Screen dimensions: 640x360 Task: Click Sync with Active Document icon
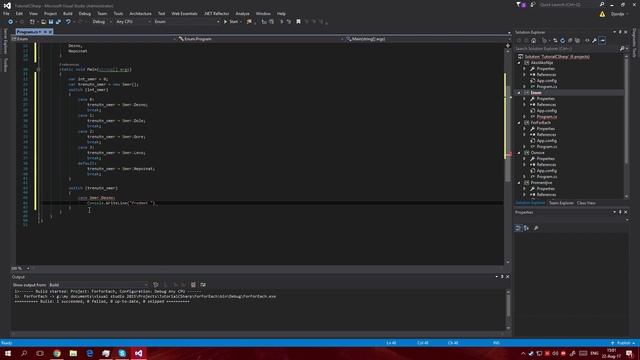click(x=555, y=41)
